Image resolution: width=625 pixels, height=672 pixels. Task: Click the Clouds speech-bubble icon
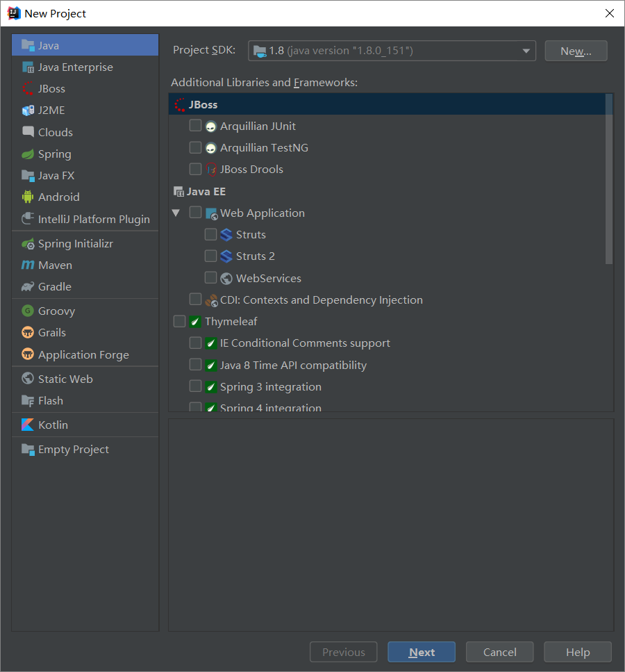[x=28, y=131]
